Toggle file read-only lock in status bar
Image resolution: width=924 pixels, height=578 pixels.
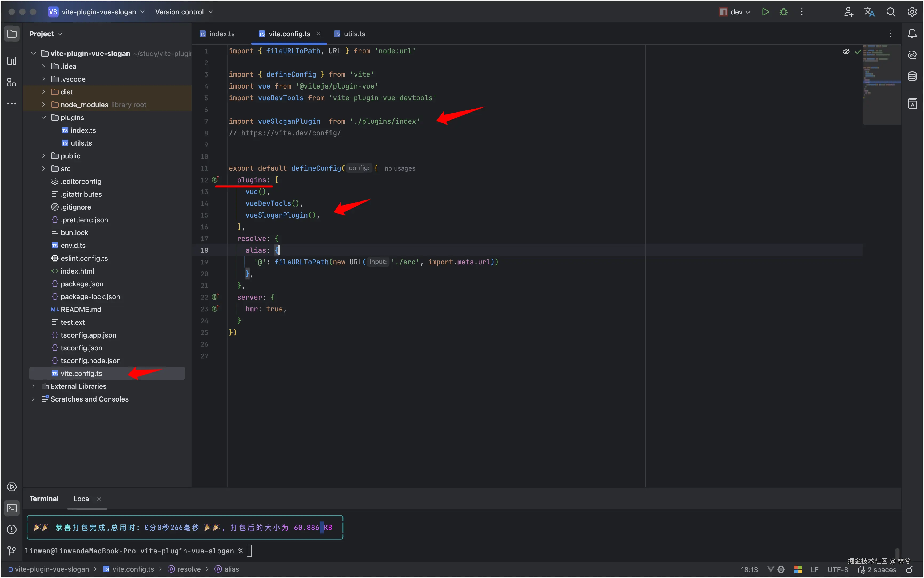[x=910, y=569]
